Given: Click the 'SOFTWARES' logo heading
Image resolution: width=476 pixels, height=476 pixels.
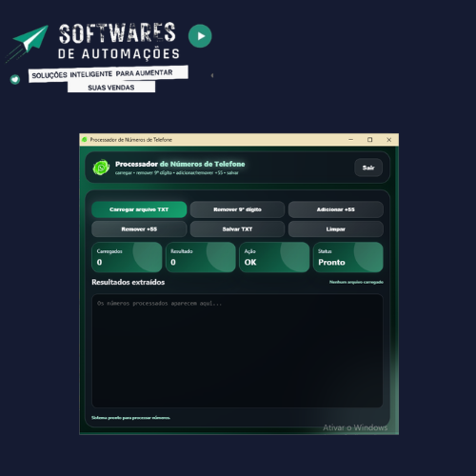Looking at the screenshot, I should point(117,33).
